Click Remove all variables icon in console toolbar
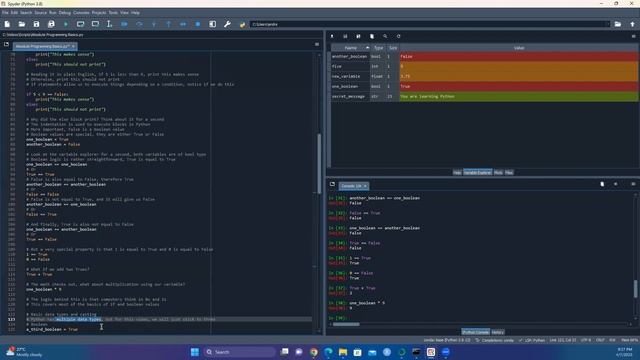The height and width of the screenshot is (360, 640). 602,184
